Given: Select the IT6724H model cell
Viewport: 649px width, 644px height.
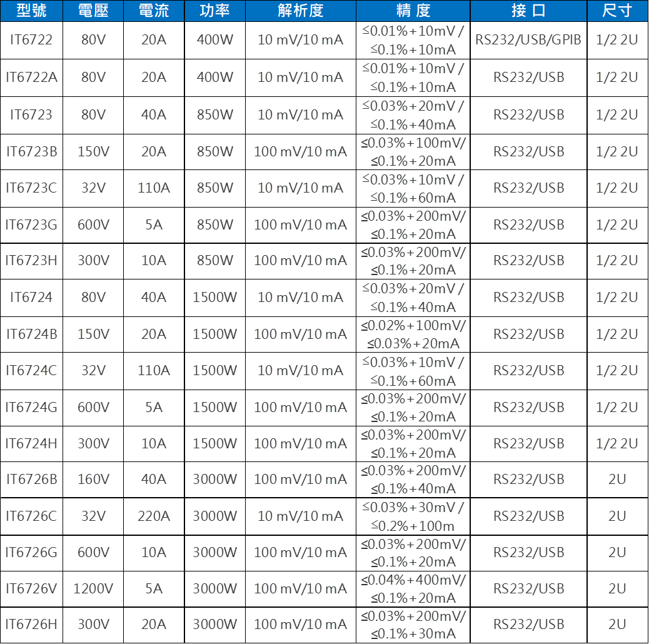Looking at the screenshot, I should click(x=31, y=444).
